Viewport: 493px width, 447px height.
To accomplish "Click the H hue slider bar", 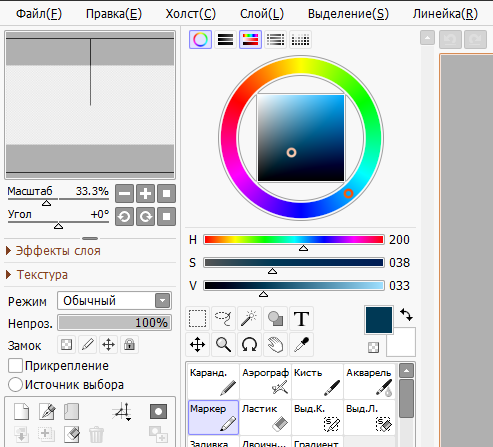I will click(294, 240).
